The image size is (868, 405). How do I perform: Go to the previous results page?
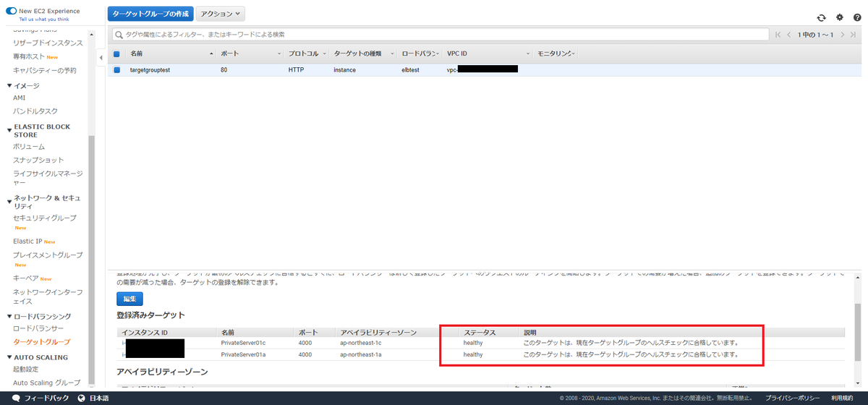click(x=790, y=34)
